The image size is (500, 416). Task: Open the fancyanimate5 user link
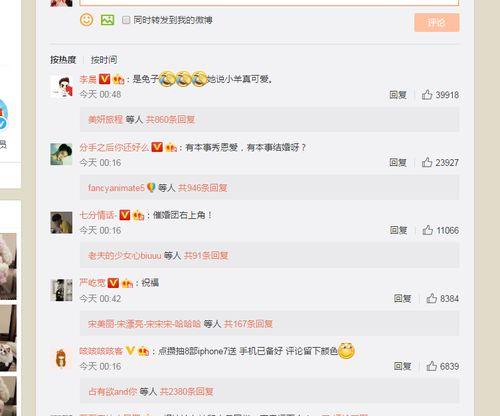click(116, 188)
